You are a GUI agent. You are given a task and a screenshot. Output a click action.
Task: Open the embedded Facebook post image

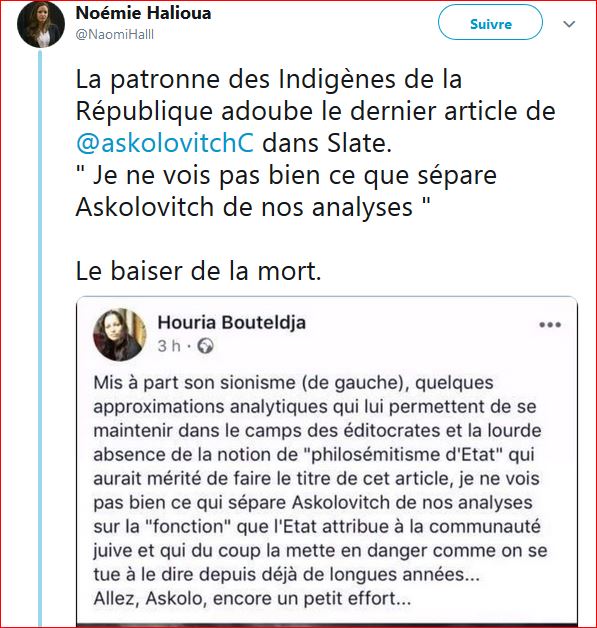tap(327, 461)
